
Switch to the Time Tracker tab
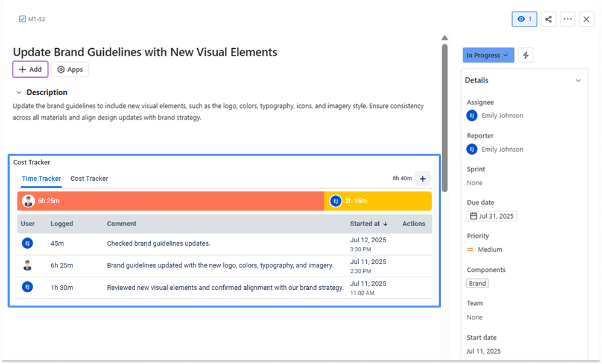[x=42, y=179]
